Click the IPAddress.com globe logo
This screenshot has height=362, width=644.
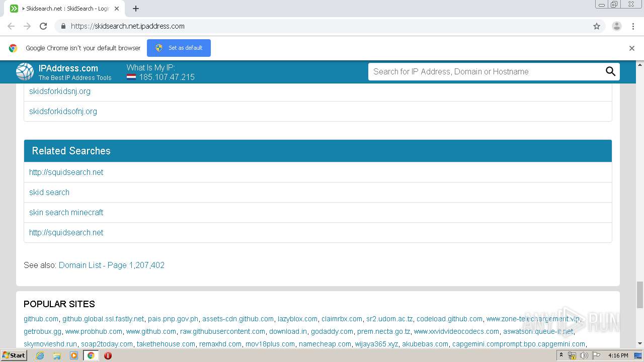click(25, 72)
